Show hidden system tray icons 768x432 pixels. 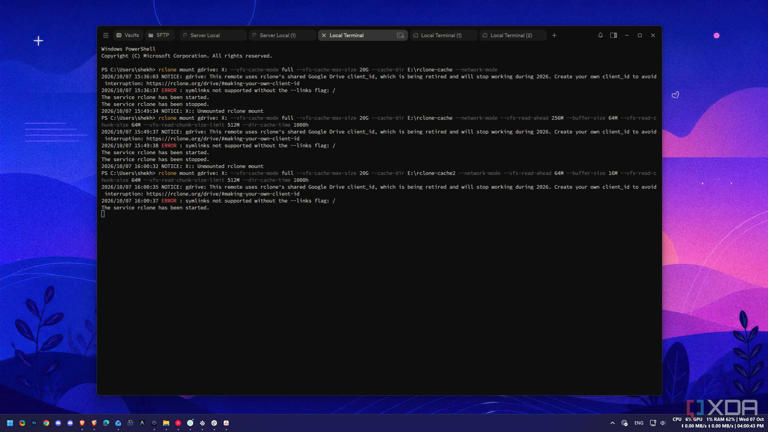point(612,423)
